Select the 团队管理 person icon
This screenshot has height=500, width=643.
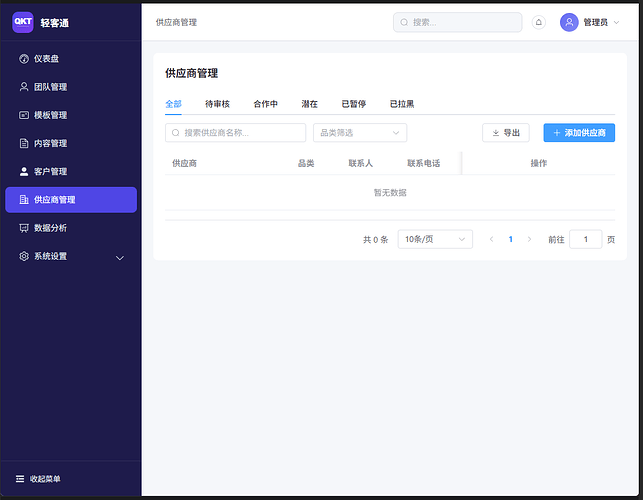point(24,87)
